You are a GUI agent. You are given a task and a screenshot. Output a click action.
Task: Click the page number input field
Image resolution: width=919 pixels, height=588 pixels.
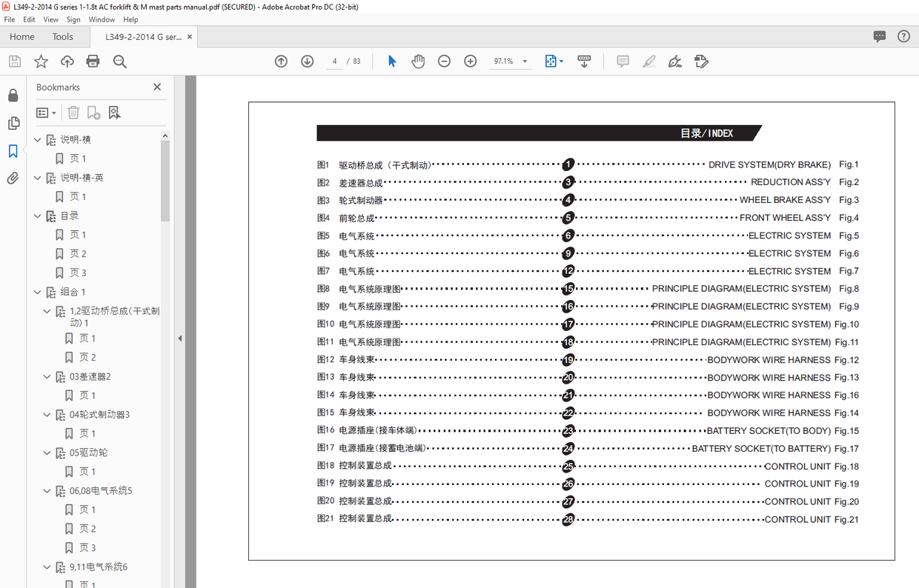(335, 61)
